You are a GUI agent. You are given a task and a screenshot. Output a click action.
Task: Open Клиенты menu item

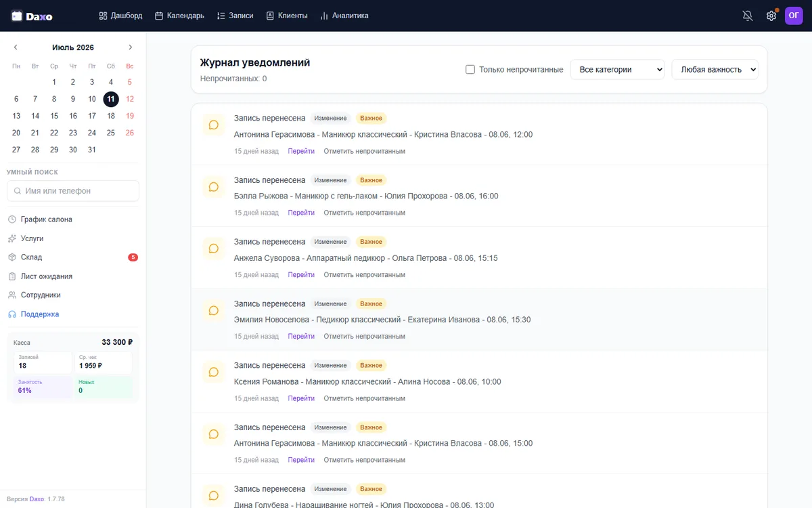pyautogui.click(x=287, y=16)
